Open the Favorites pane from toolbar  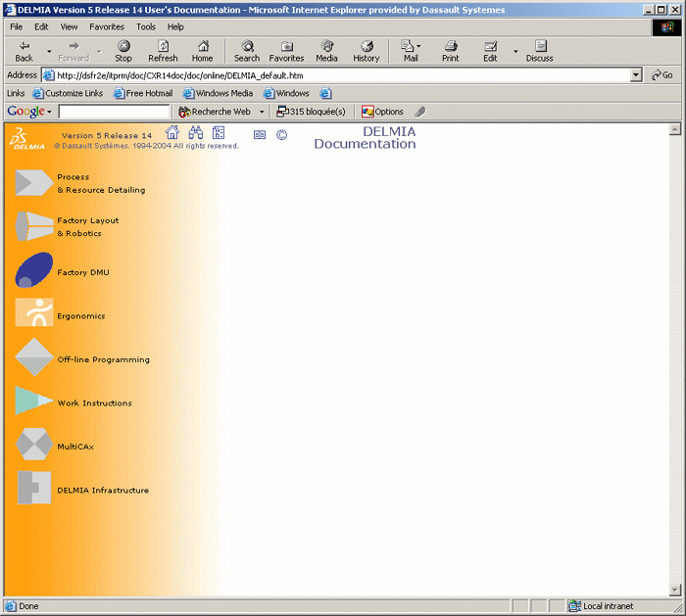click(286, 51)
